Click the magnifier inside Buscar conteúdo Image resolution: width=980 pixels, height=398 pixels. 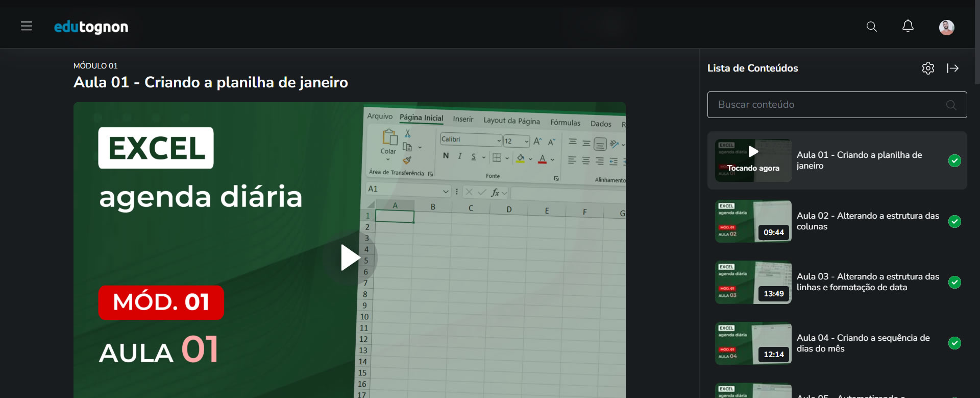[x=951, y=105]
